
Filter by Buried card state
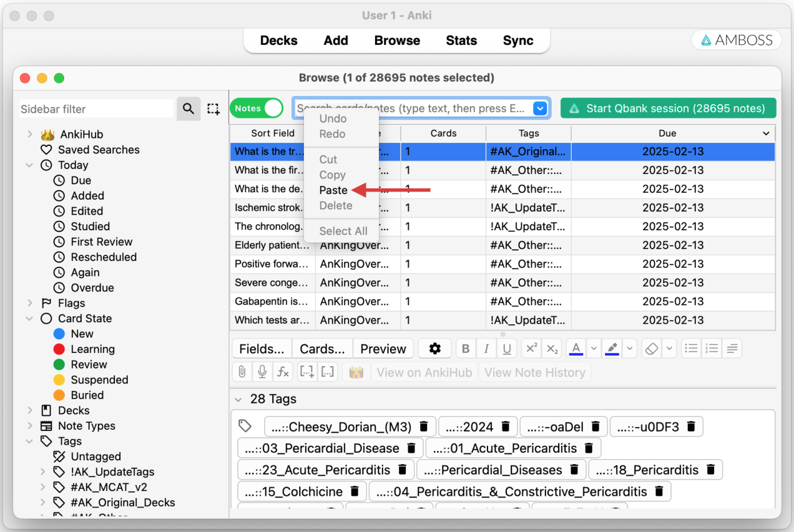pos(78,395)
